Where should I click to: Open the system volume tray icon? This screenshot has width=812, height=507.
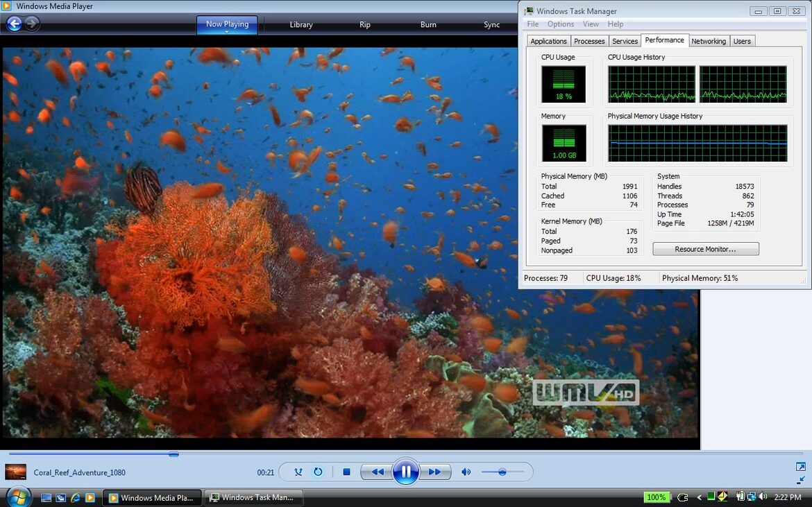tap(763, 497)
